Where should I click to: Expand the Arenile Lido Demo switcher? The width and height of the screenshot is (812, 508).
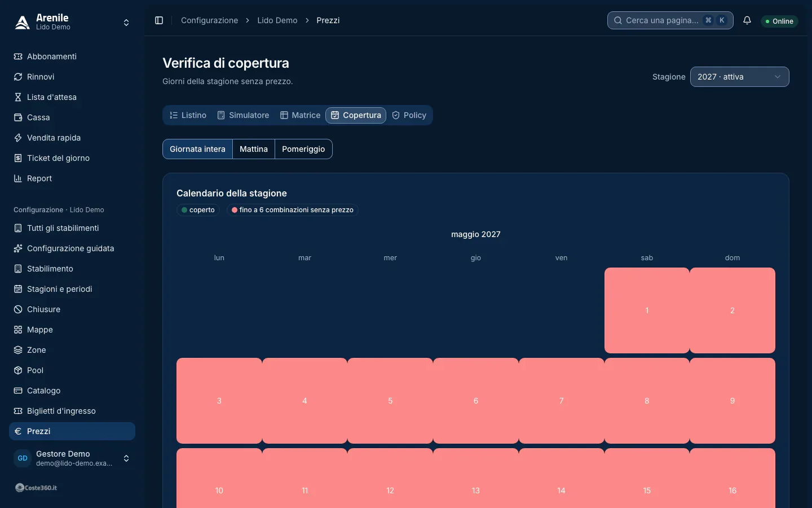point(72,23)
